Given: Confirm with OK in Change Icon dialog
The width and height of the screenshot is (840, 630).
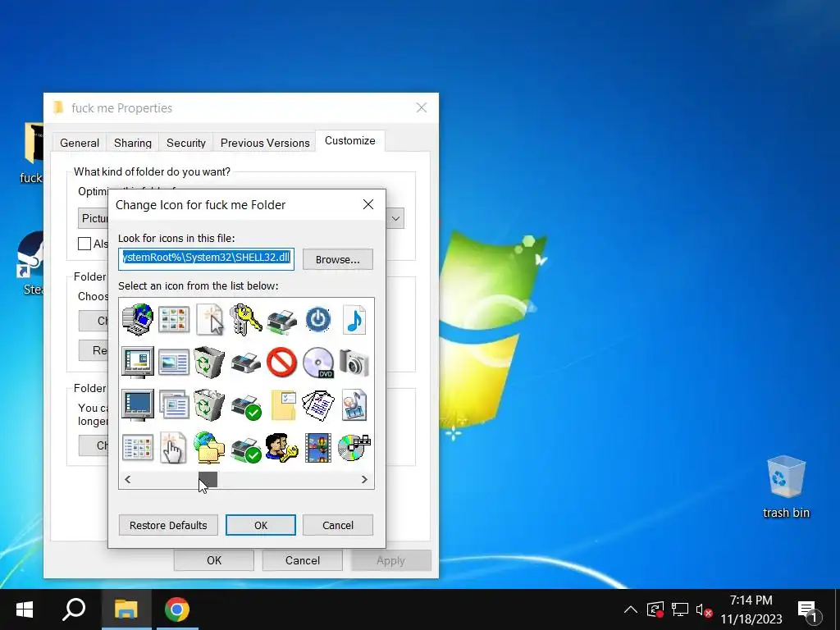Looking at the screenshot, I should click(x=260, y=525).
